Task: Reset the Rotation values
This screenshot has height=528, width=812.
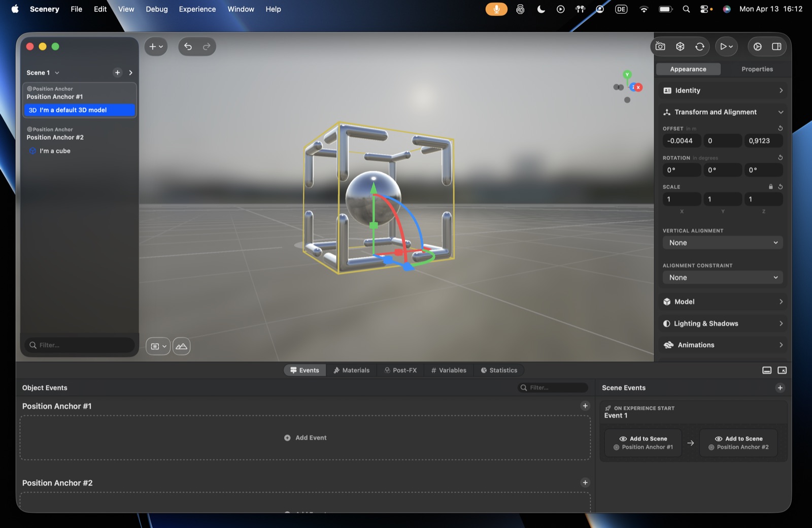Action: (781, 158)
